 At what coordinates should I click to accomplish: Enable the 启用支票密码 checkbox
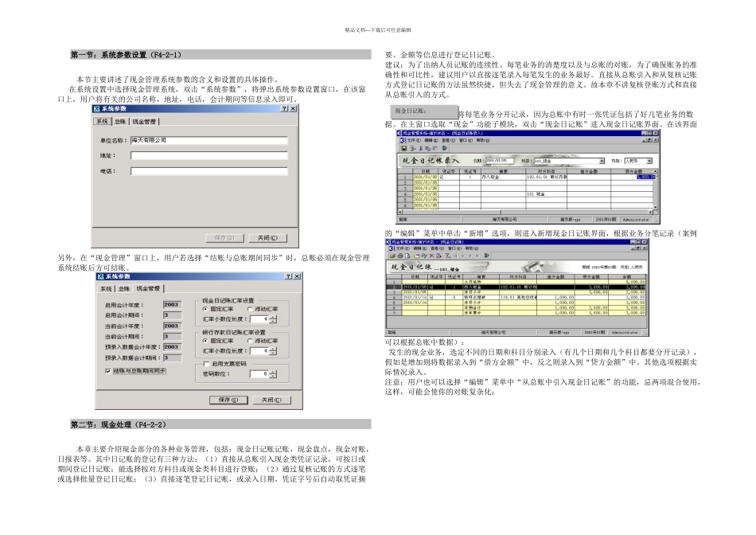[206, 364]
